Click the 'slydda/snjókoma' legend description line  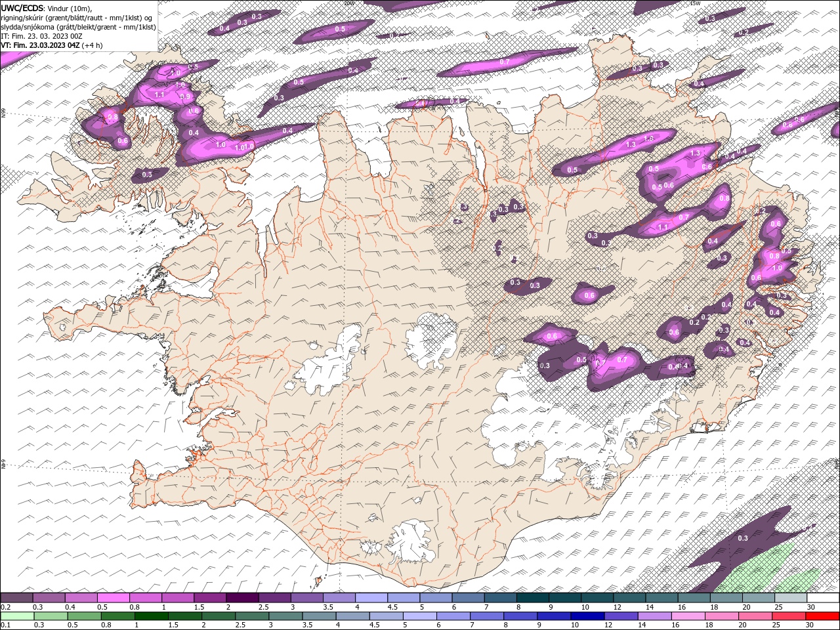(x=78, y=27)
